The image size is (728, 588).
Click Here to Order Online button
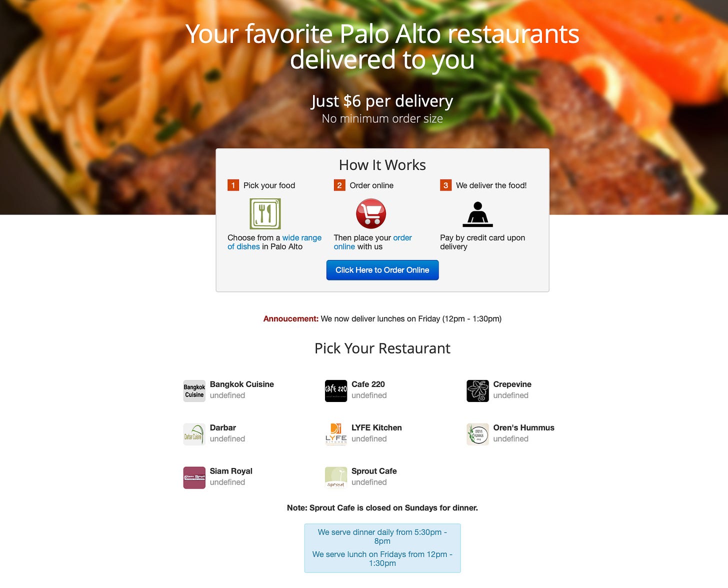pyautogui.click(x=382, y=270)
